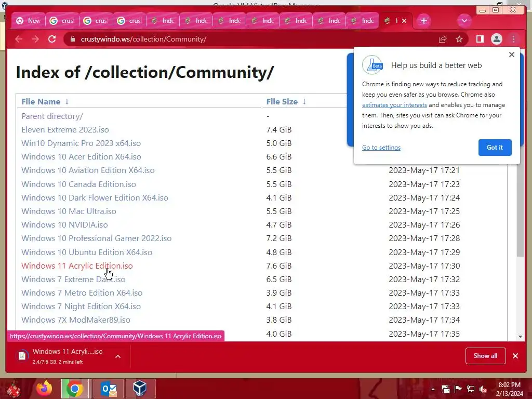Viewport: 532px width, 399px height.
Task: Open the Chrome profile avatar
Action: pyautogui.click(x=496, y=39)
